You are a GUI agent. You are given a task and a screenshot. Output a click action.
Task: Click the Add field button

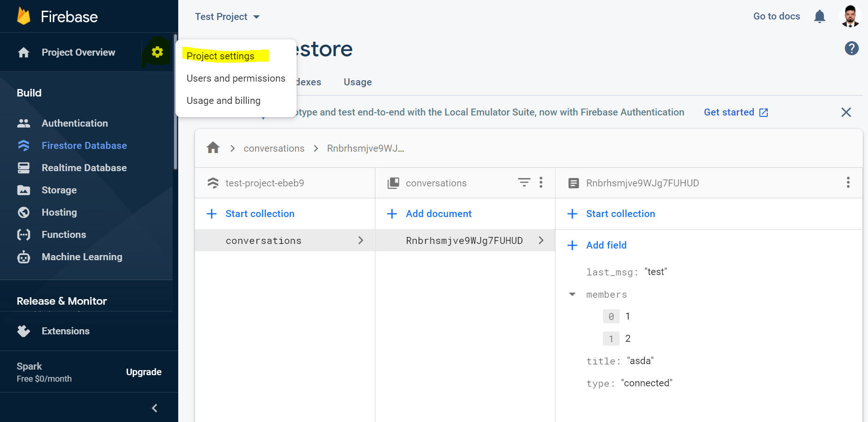point(606,245)
